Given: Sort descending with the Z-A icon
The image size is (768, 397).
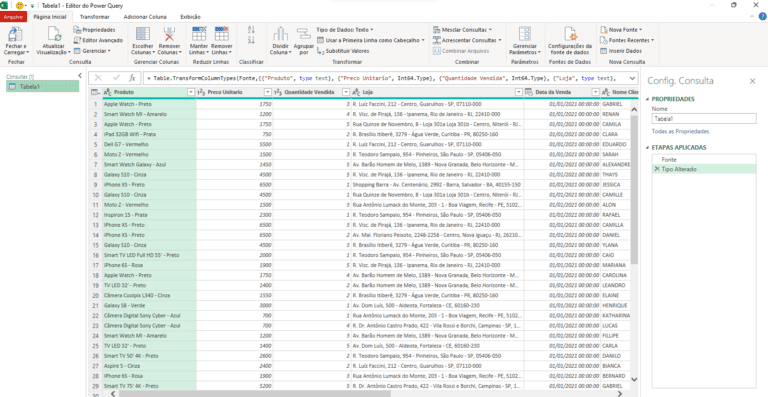Looking at the screenshot, I should click(x=251, y=40).
